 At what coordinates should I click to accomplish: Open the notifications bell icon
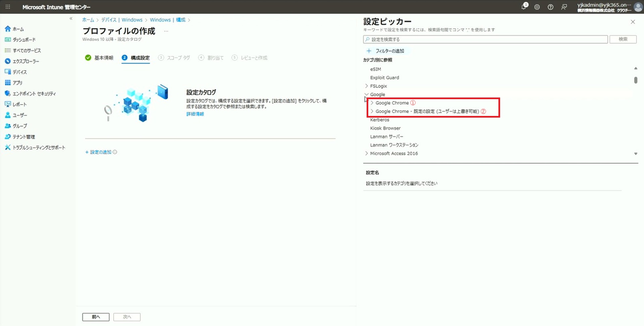[524, 7]
